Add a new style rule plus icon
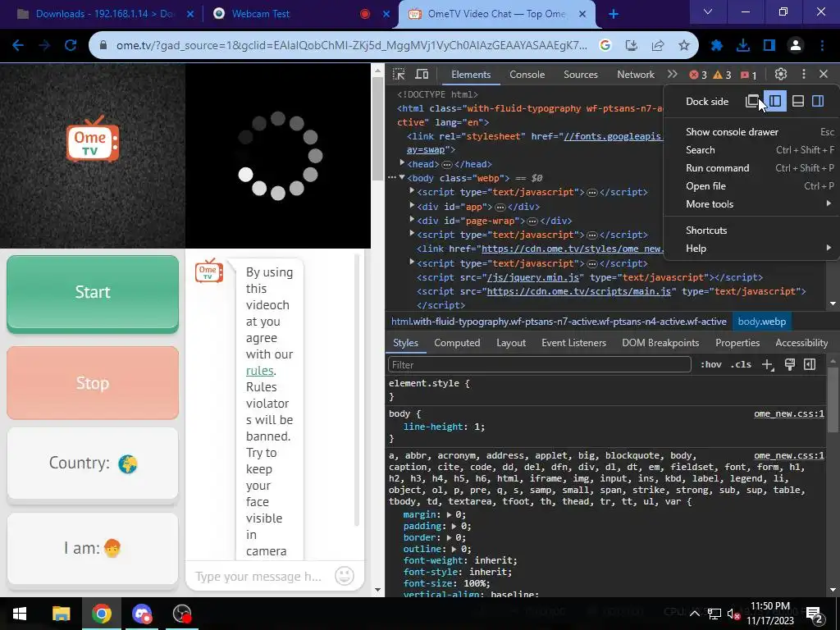 pyautogui.click(x=768, y=365)
